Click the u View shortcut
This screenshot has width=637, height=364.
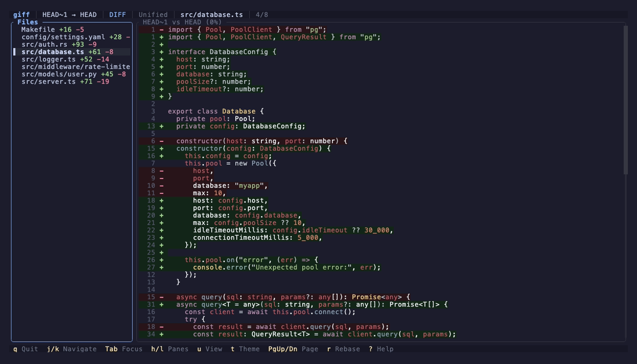(x=210, y=349)
